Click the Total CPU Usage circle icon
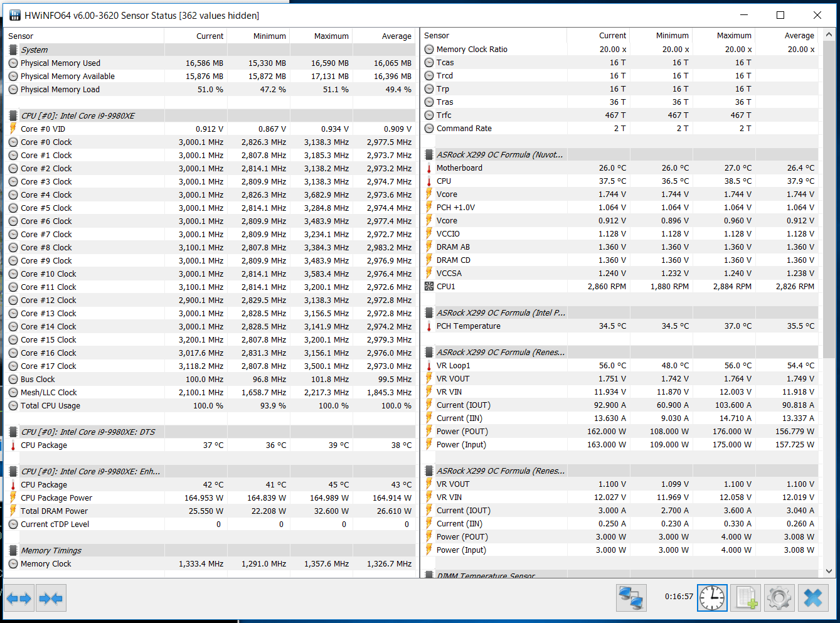 pyautogui.click(x=13, y=405)
